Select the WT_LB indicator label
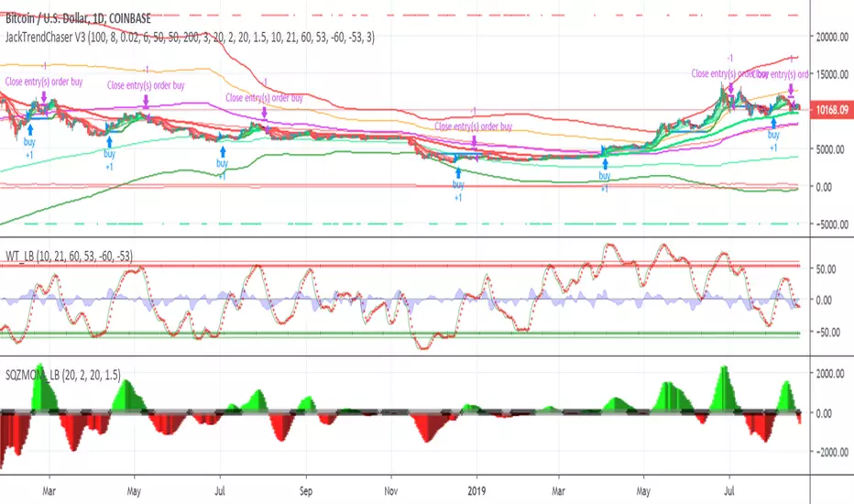This screenshot has width=854, height=504. click(x=69, y=256)
